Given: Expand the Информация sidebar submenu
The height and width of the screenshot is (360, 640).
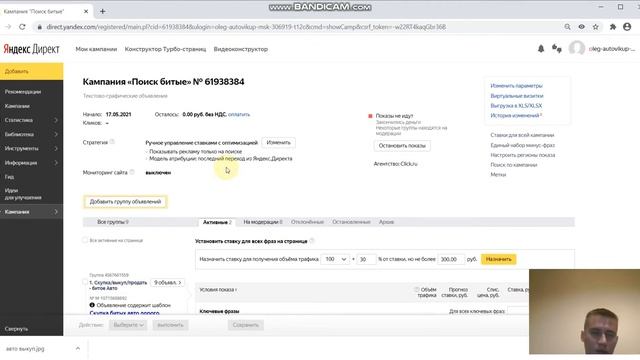Looking at the screenshot, I should tap(56, 163).
